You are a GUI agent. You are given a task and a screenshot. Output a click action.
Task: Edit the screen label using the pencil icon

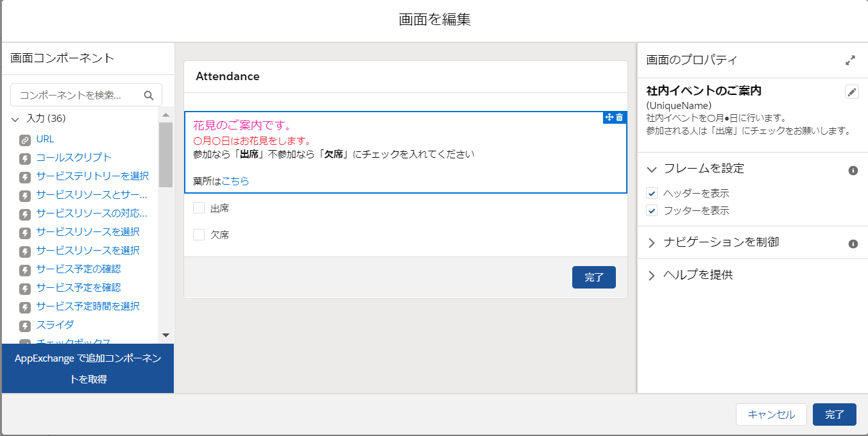click(852, 92)
